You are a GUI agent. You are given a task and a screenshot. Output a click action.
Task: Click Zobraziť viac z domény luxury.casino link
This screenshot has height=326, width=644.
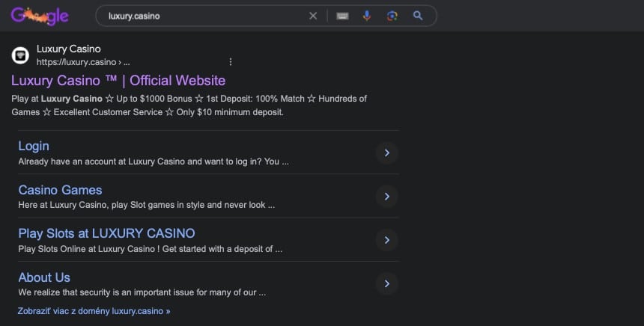click(x=94, y=311)
